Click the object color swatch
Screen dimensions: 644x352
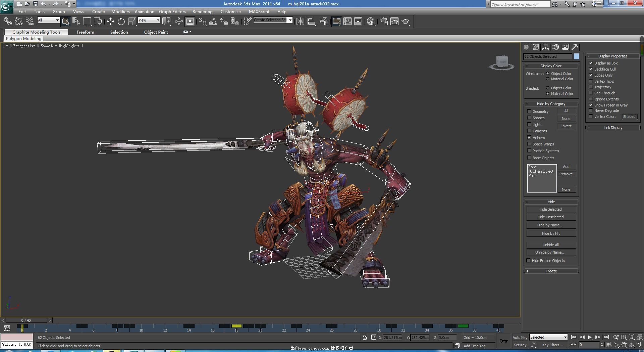tap(576, 56)
